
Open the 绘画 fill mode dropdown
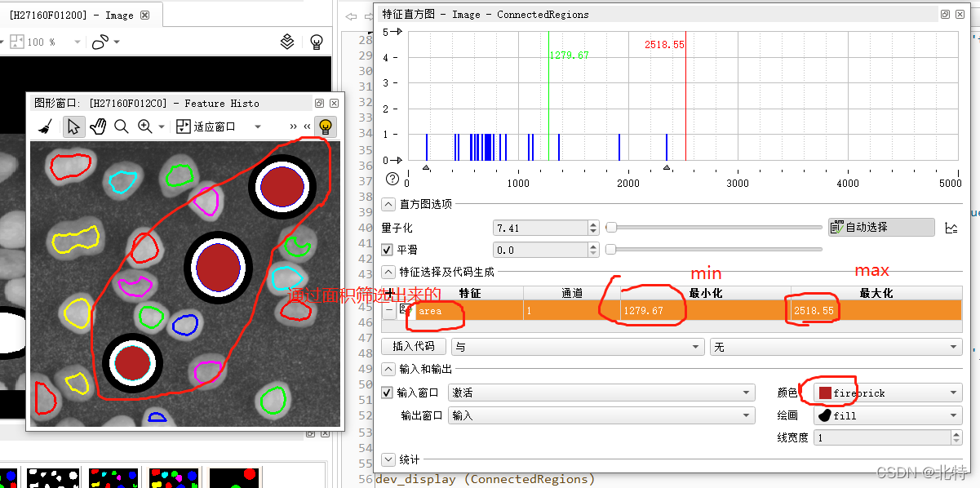[889, 415]
